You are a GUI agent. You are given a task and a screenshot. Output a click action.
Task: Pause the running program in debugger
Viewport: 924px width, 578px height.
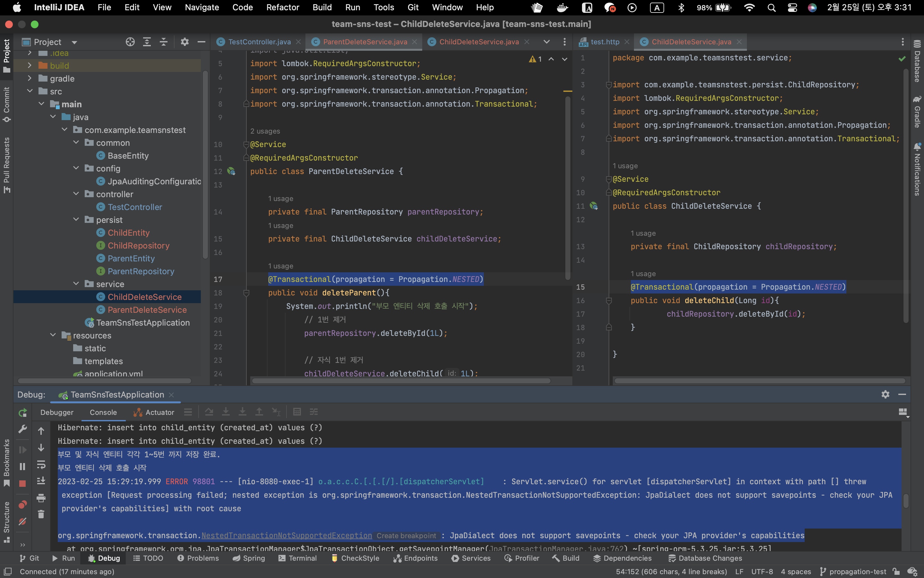pos(22,466)
